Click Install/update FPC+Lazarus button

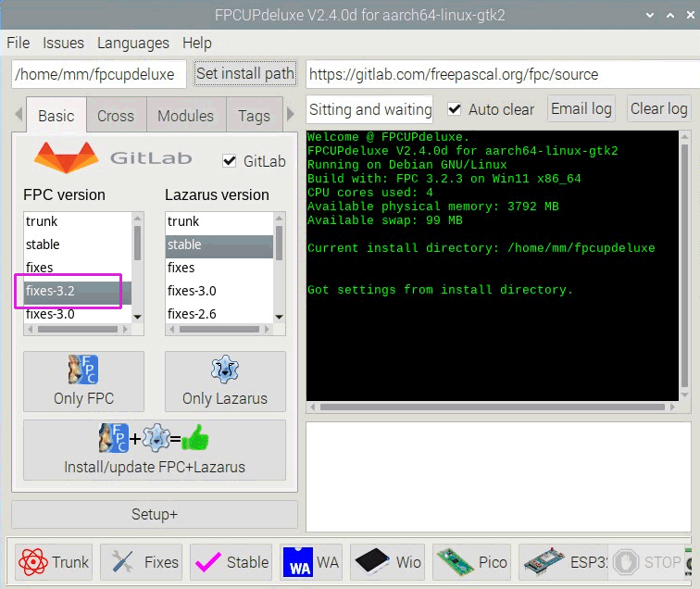(x=154, y=450)
